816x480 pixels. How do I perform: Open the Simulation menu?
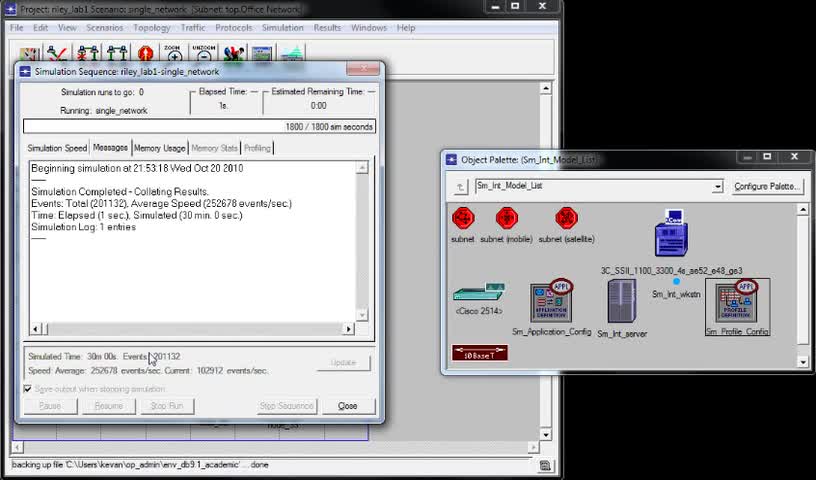pos(283,28)
